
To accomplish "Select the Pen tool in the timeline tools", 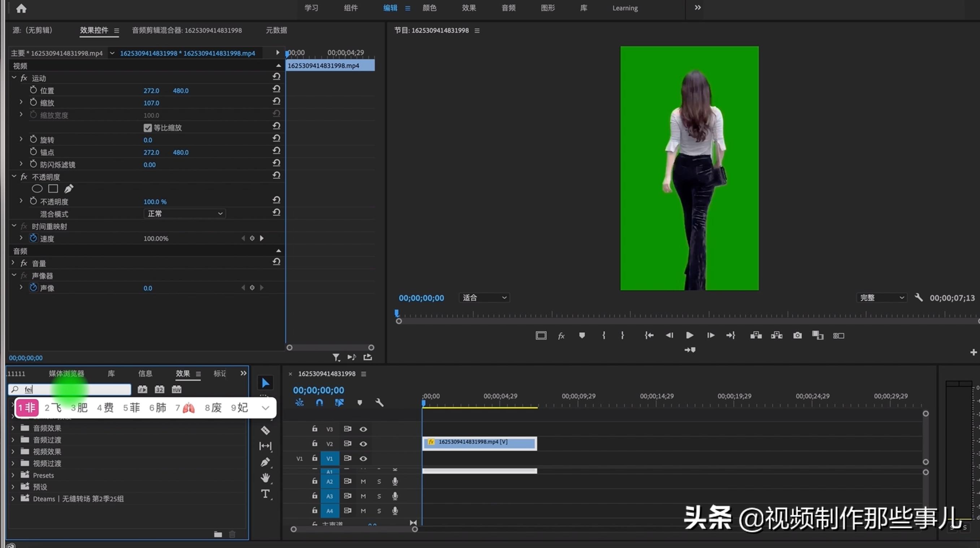I will (x=265, y=462).
